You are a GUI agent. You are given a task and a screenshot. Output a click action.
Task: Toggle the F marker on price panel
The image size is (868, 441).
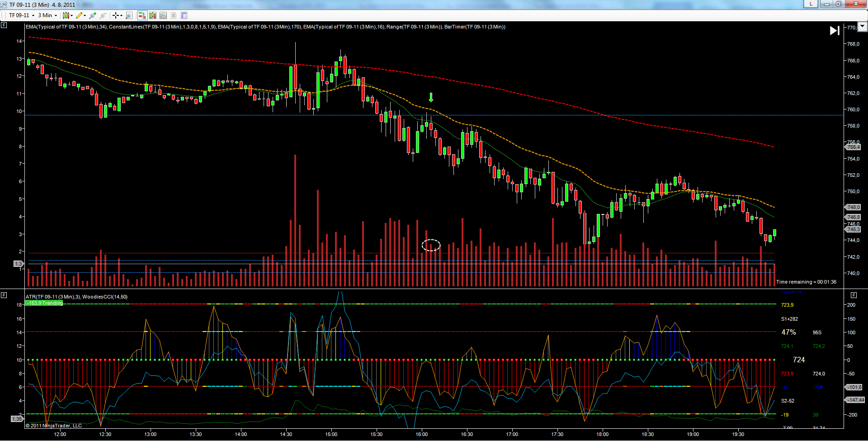point(4,25)
